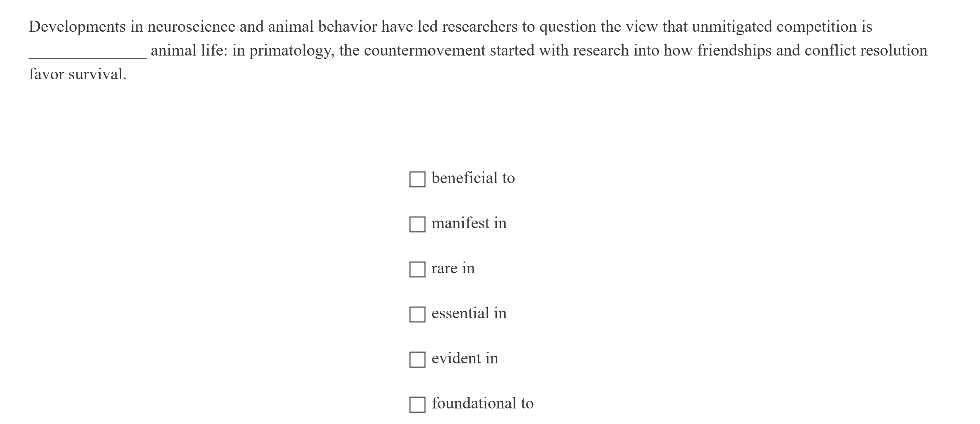The width and height of the screenshot is (980, 424).
Task: Click the 'manifest in' option label
Action: coord(469,223)
